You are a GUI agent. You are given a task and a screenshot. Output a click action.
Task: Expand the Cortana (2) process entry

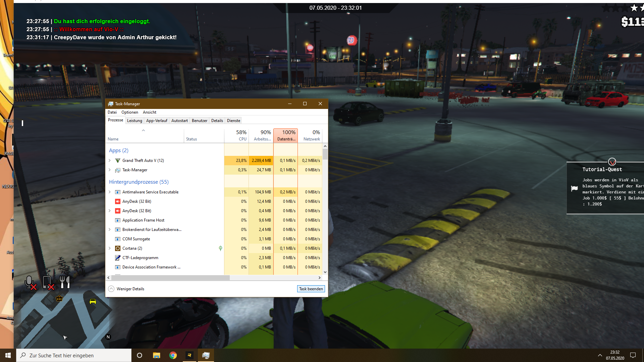(109, 248)
